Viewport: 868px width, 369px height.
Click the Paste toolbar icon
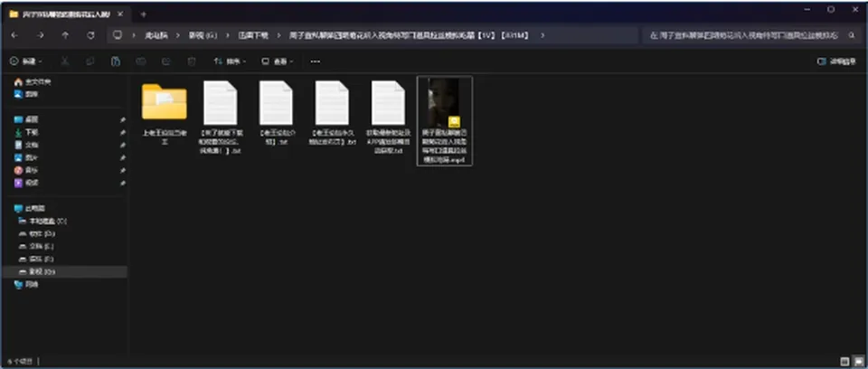(x=115, y=61)
